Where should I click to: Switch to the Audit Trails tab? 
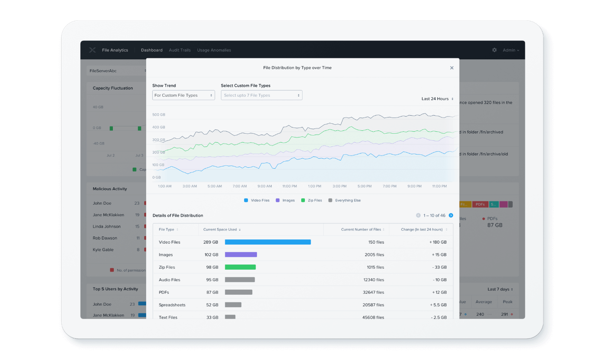(x=180, y=50)
